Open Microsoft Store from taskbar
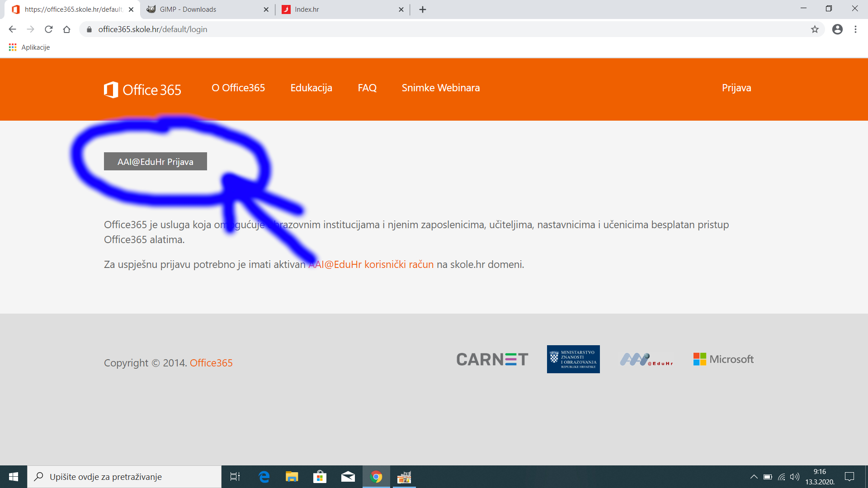Screen dimensions: 868x488 tap(320, 477)
